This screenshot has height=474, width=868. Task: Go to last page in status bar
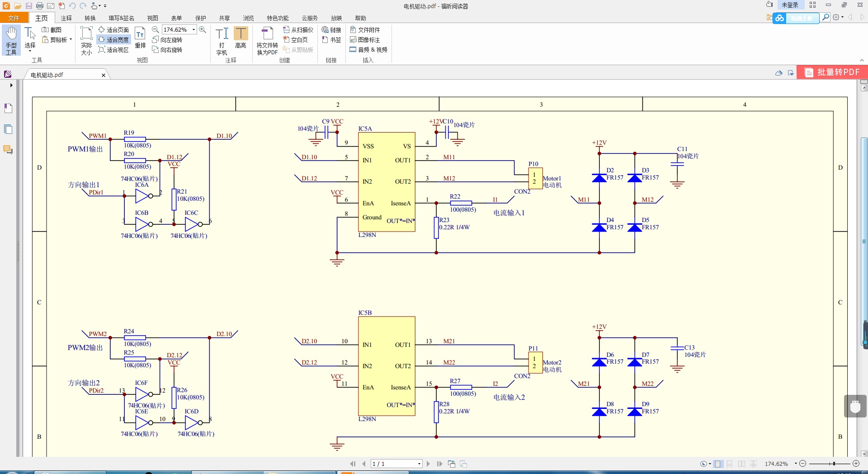point(439,464)
